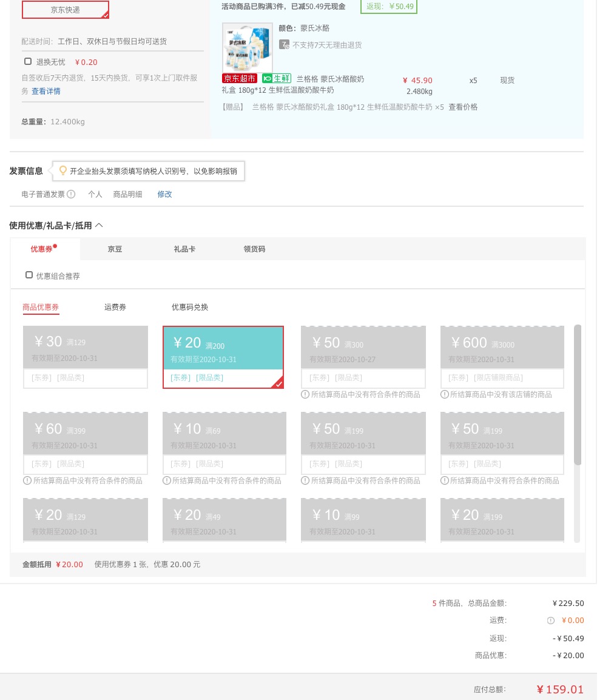Click the no 7-day return icon
614x700 pixels.
284,45
